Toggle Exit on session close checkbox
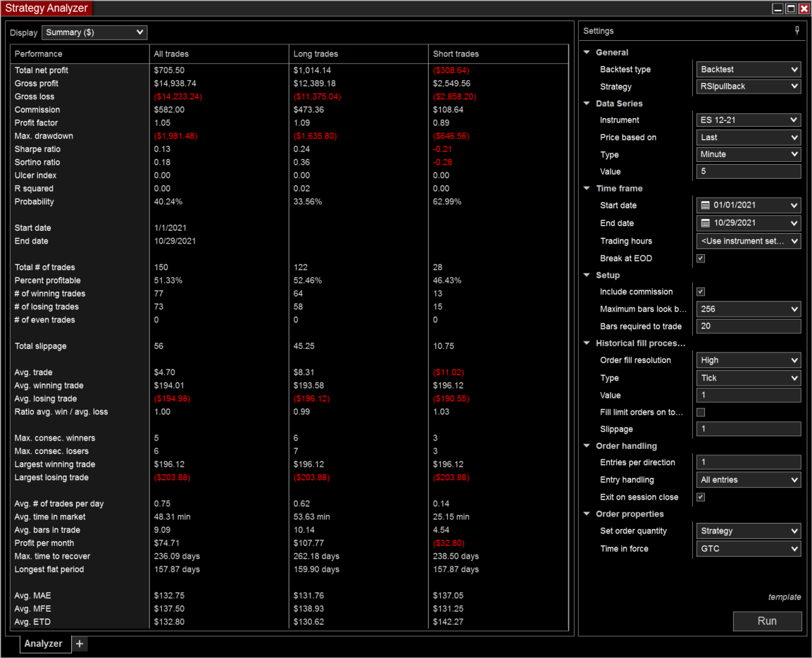Image resolution: width=812 pixels, height=658 pixels. click(701, 497)
